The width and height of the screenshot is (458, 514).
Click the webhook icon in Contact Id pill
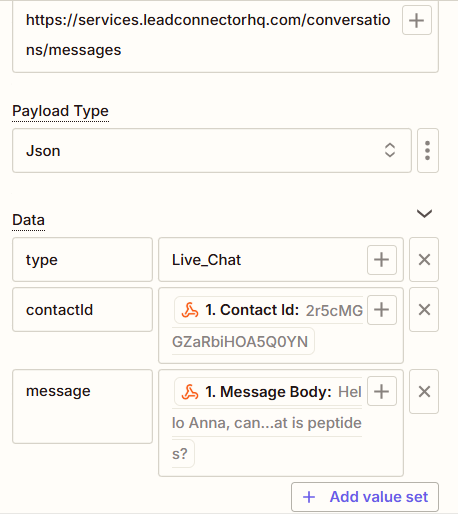click(x=190, y=310)
